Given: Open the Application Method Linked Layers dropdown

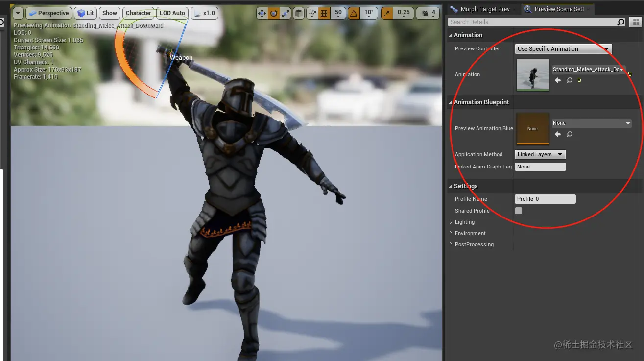Looking at the screenshot, I should pyautogui.click(x=541, y=154).
